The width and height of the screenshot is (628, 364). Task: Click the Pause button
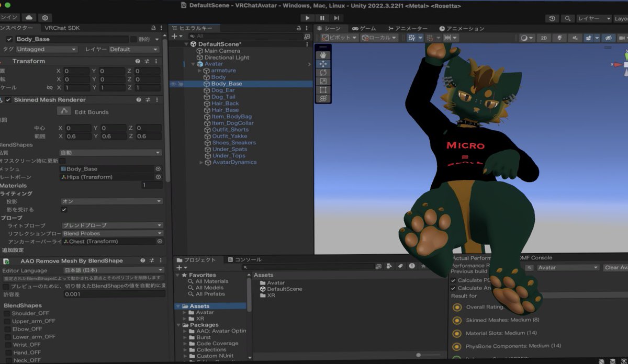point(322,18)
